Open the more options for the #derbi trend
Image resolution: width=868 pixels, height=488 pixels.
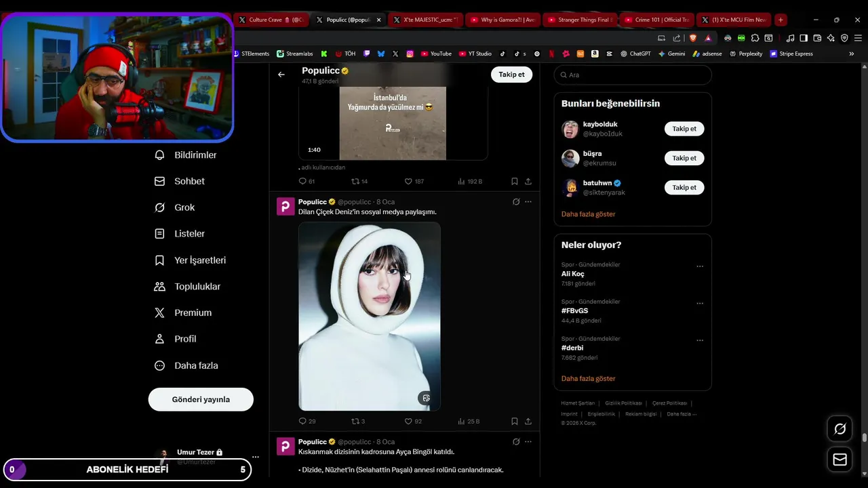pos(700,340)
